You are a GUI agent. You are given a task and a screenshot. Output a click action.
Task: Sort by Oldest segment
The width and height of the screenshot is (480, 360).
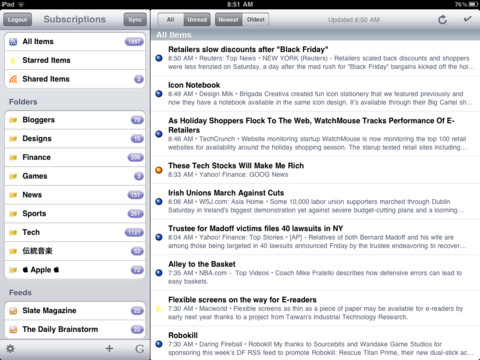coord(256,20)
